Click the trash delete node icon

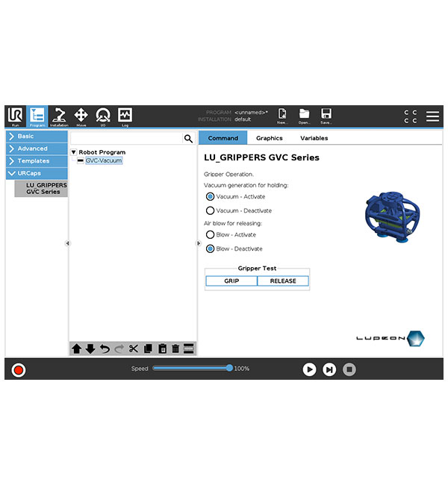pyautogui.click(x=175, y=348)
